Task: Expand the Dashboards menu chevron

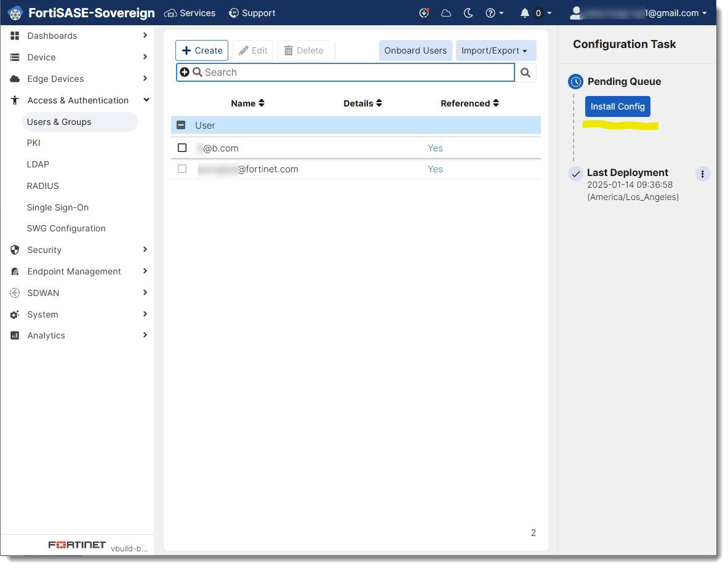Action: tap(145, 35)
